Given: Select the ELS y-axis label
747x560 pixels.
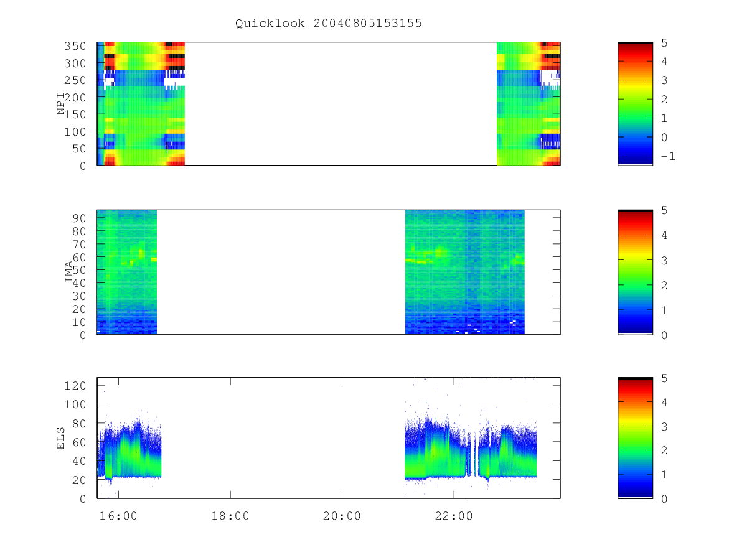Looking at the screenshot, I should pos(61,438).
